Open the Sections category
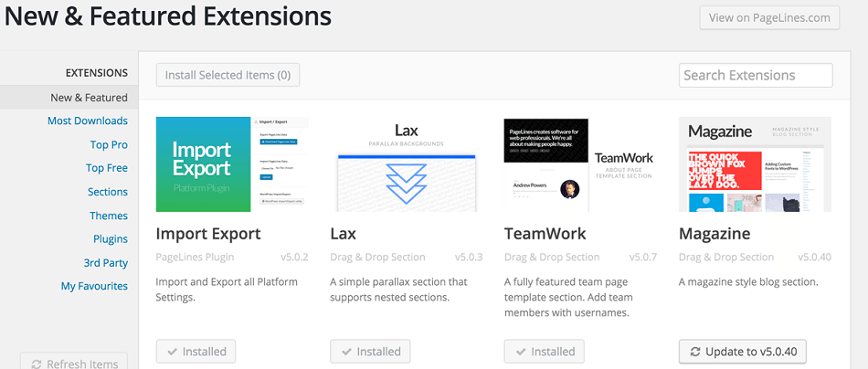 pos(108,192)
